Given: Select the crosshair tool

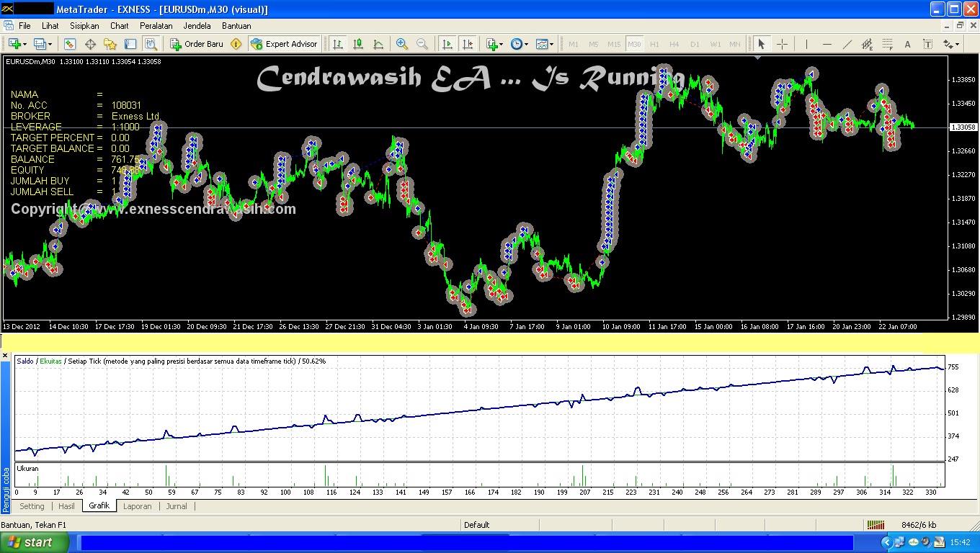Looking at the screenshot, I should [782, 44].
